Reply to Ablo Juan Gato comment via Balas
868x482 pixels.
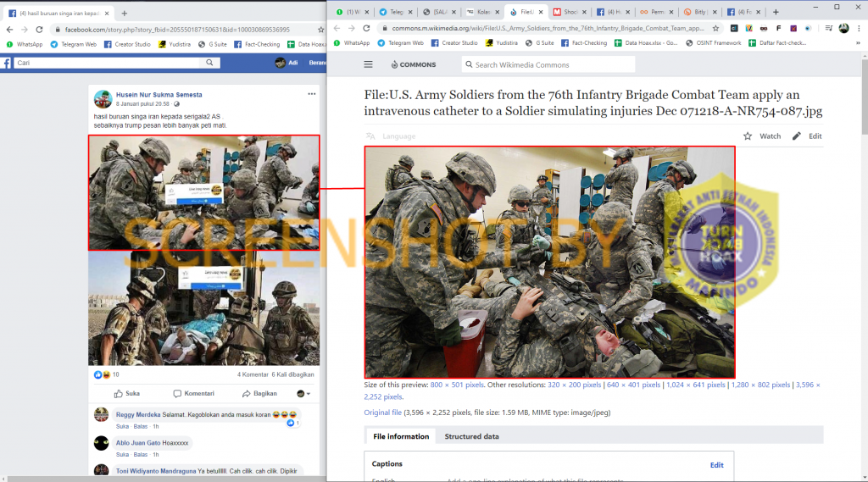coord(141,455)
